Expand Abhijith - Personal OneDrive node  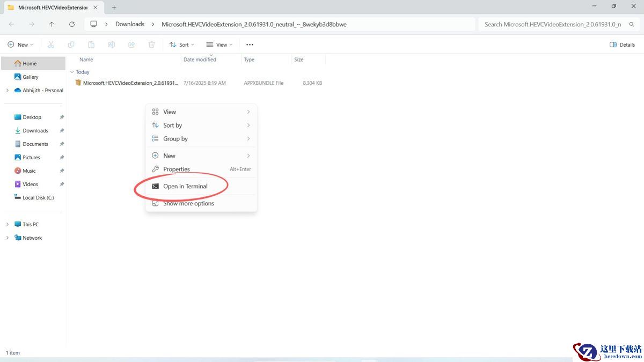(7, 90)
